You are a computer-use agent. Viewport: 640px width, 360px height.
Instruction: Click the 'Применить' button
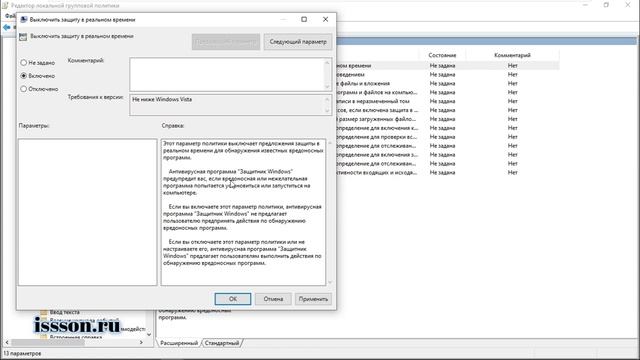coord(313,299)
